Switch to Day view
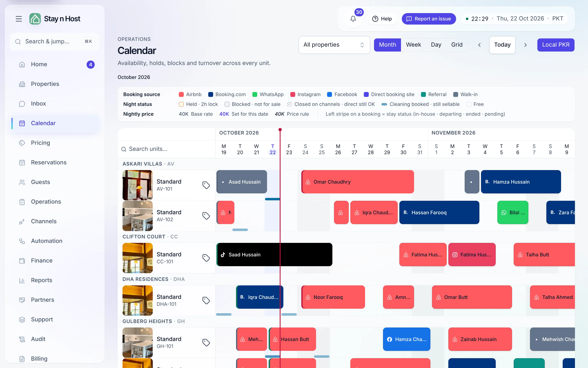This screenshot has width=588, height=368. (436, 45)
